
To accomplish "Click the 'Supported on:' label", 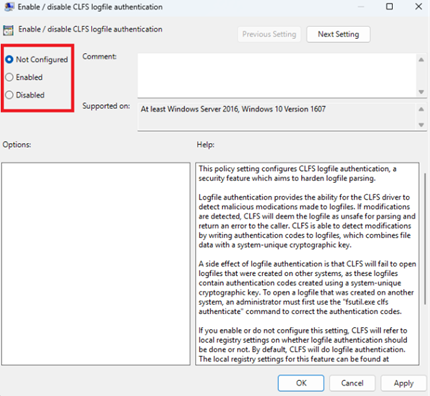I will coord(106,106).
